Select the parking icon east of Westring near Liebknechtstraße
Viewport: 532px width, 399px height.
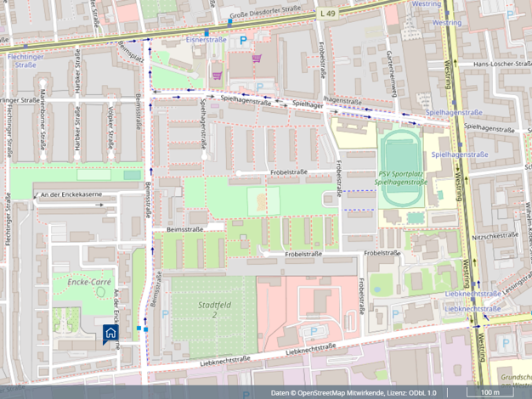point(507,344)
